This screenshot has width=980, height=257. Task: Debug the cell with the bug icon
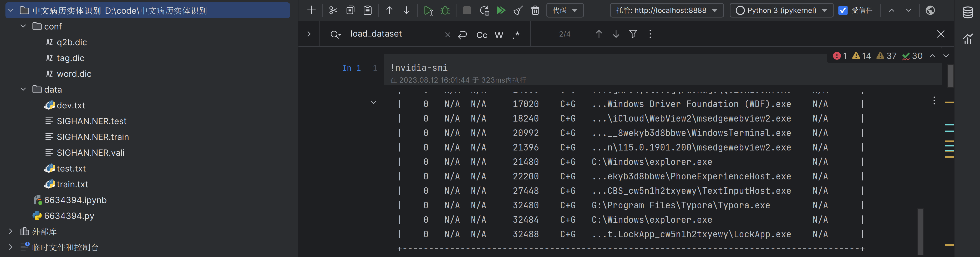pos(445,10)
